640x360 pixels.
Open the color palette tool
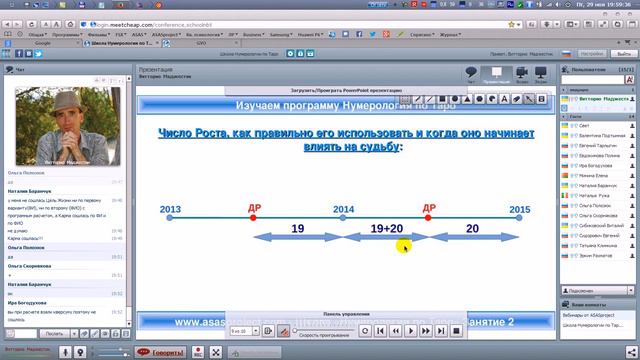[x=492, y=99]
